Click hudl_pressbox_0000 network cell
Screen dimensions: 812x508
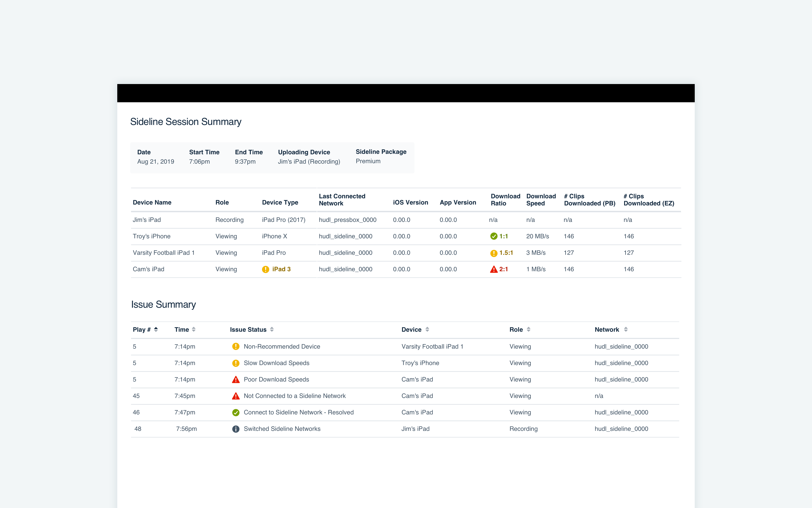coord(348,220)
